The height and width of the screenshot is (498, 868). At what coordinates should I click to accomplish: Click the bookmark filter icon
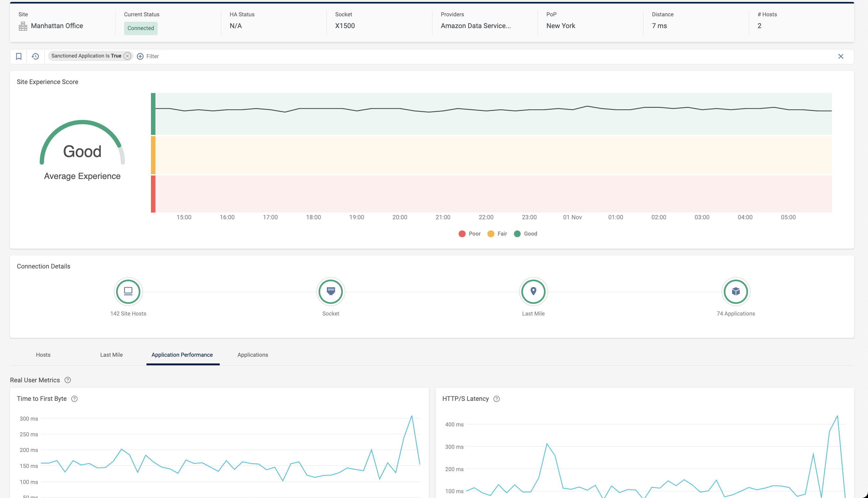19,56
